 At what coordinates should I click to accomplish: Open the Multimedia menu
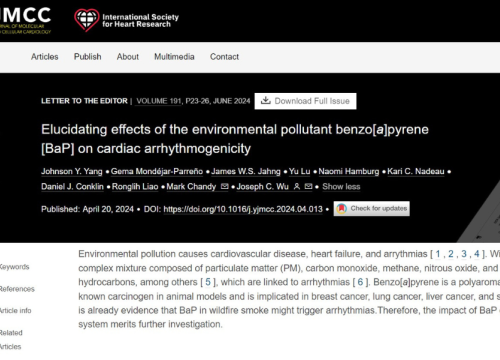tap(174, 57)
